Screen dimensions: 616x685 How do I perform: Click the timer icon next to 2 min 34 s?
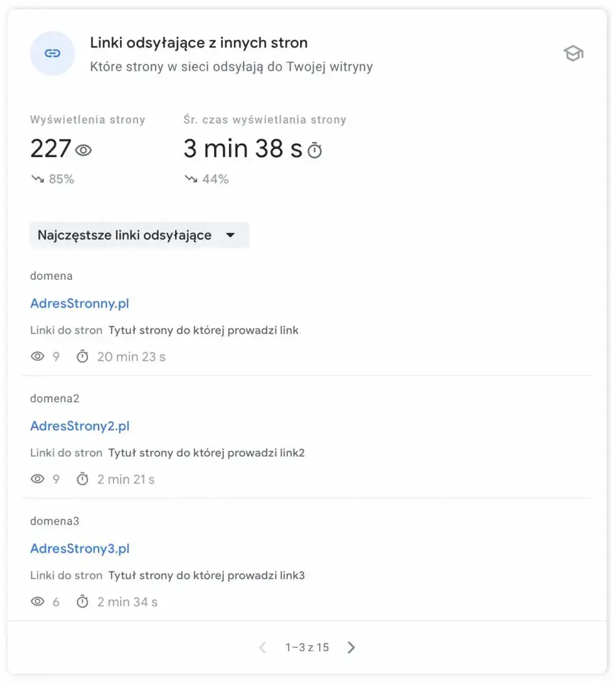click(x=82, y=601)
